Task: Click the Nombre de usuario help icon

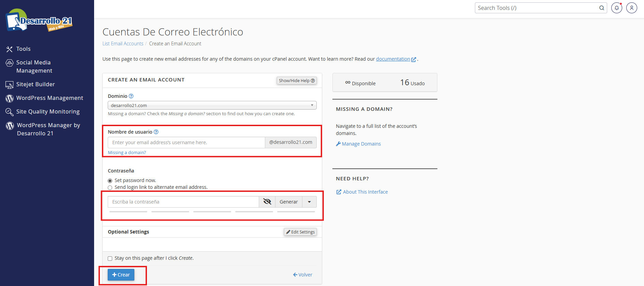Action: [156, 132]
